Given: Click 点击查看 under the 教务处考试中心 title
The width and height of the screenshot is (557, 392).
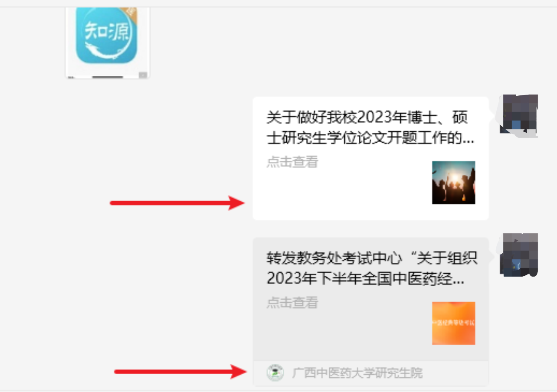Looking at the screenshot, I should 292,302.
